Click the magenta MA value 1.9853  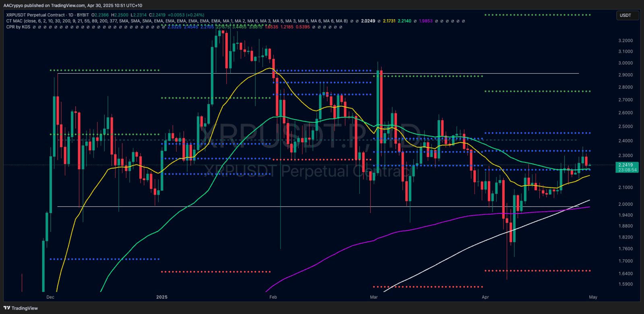point(426,21)
